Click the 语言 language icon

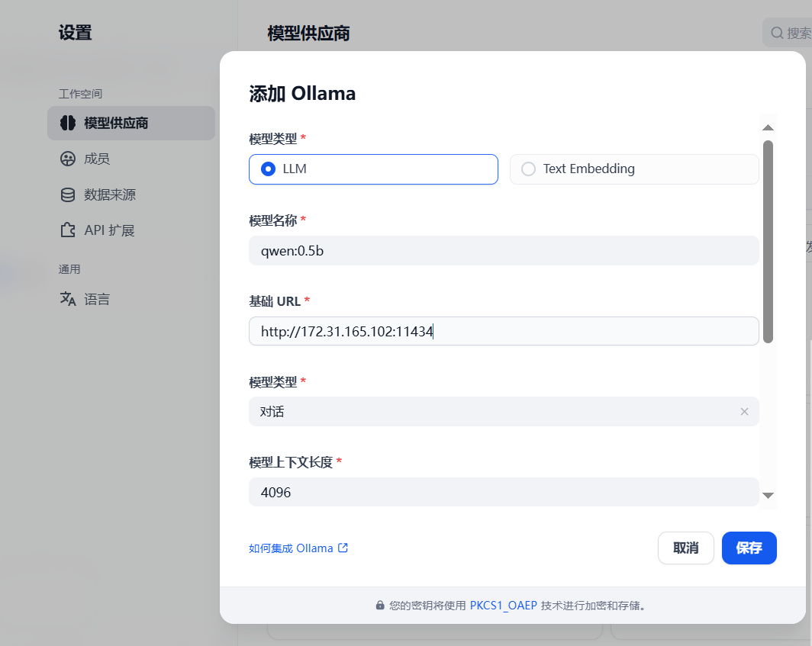[x=68, y=298]
